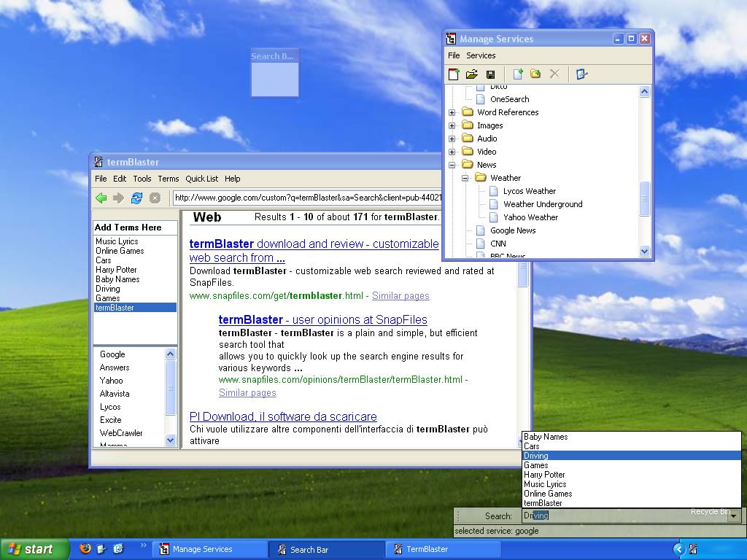Expand the Audio folder
The image size is (747, 560).
[452, 139]
